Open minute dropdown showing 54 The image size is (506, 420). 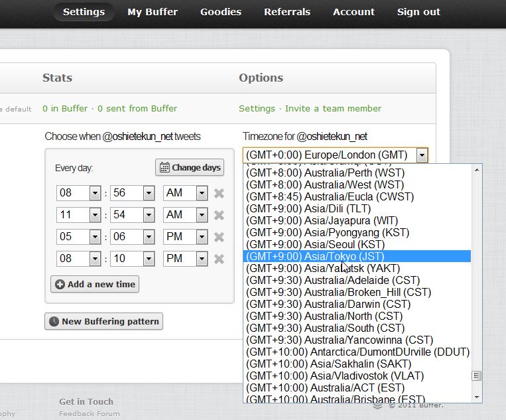[133, 215]
